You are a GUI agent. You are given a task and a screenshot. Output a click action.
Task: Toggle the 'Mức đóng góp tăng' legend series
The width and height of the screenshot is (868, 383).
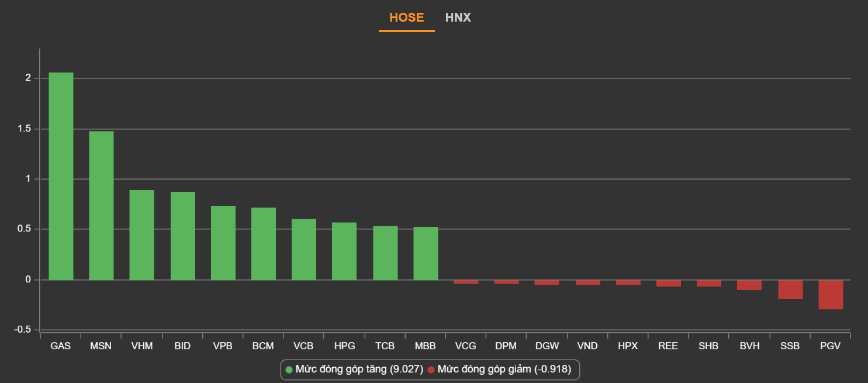click(359, 369)
